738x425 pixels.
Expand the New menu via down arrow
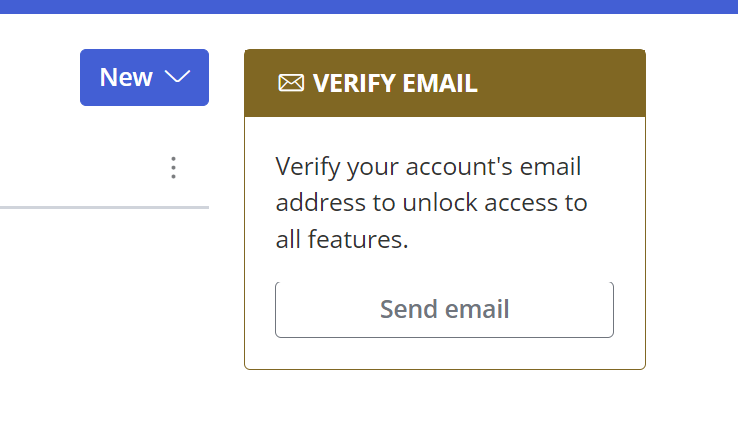(177, 77)
